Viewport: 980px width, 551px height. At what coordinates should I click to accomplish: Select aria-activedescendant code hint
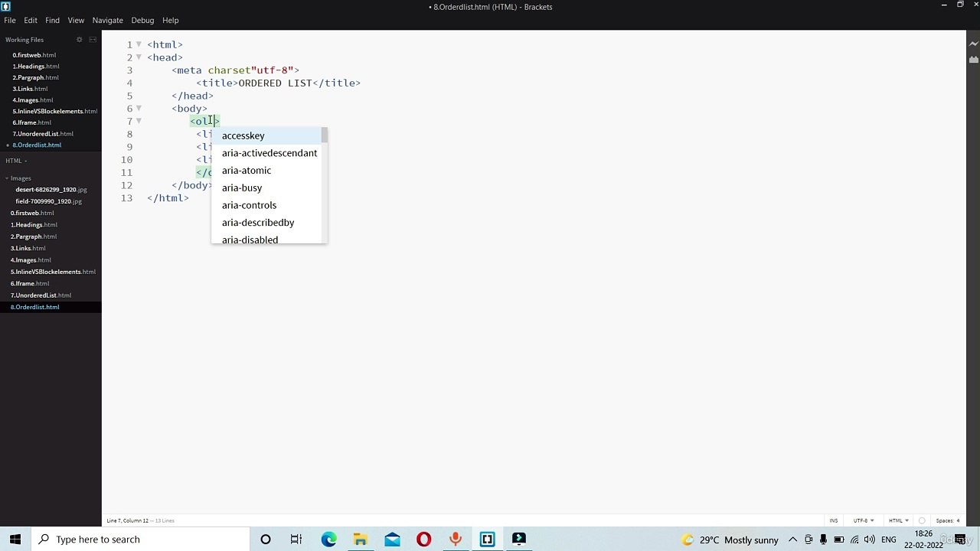(266, 153)
